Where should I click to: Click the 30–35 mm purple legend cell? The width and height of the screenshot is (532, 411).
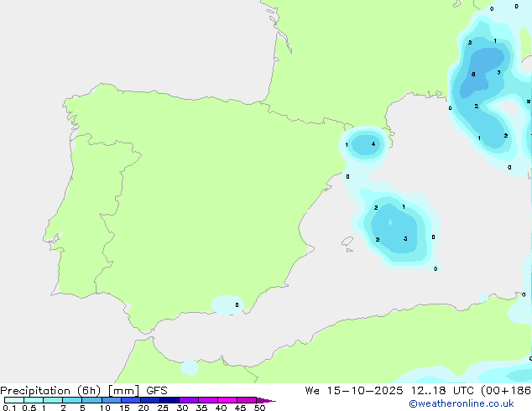pyautogui.click(x=189, y=400)
